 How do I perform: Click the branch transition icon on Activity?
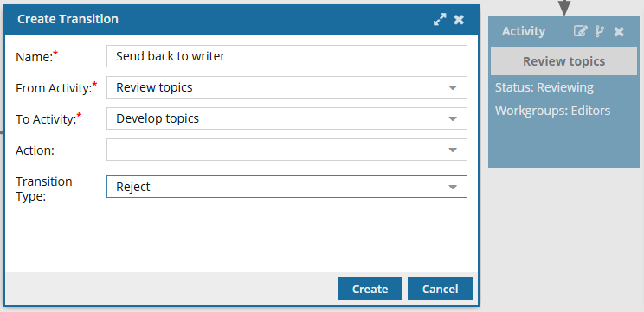click(600, 32)
